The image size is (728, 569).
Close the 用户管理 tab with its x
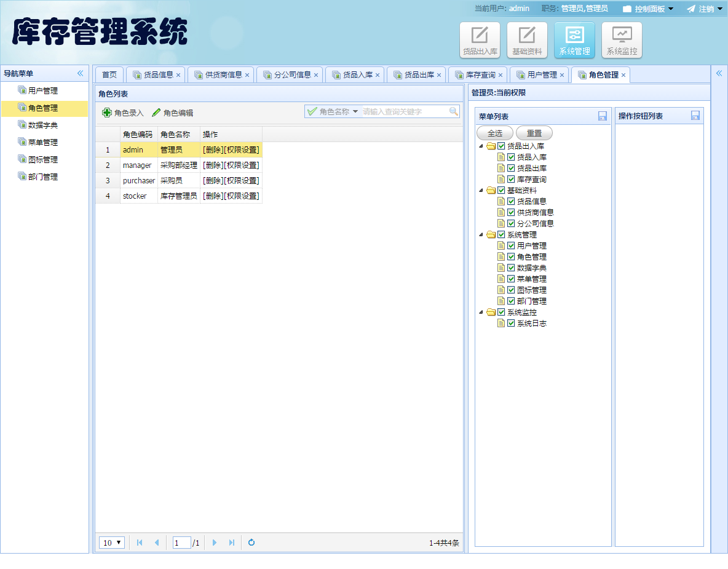(x=562, y=75)
